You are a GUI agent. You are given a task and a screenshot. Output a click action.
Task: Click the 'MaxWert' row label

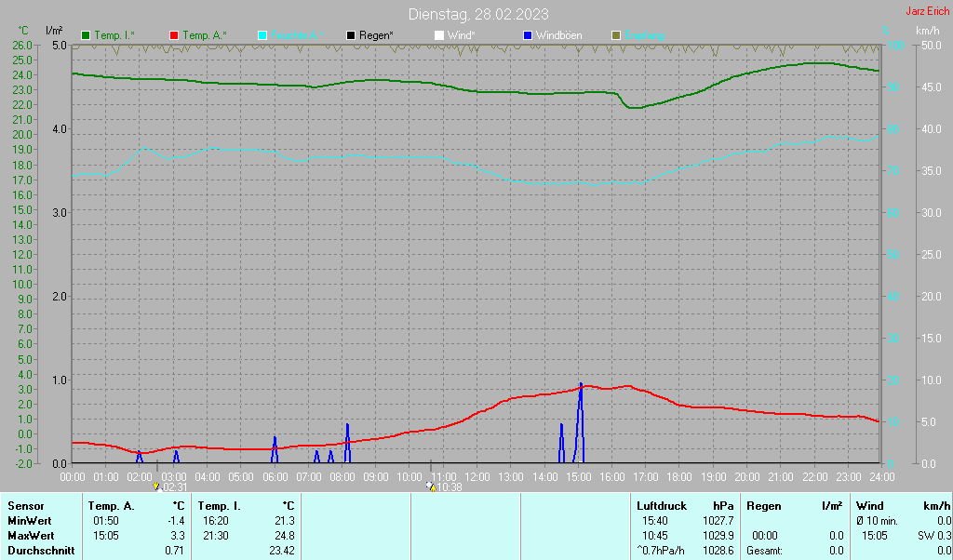(31, 536)
